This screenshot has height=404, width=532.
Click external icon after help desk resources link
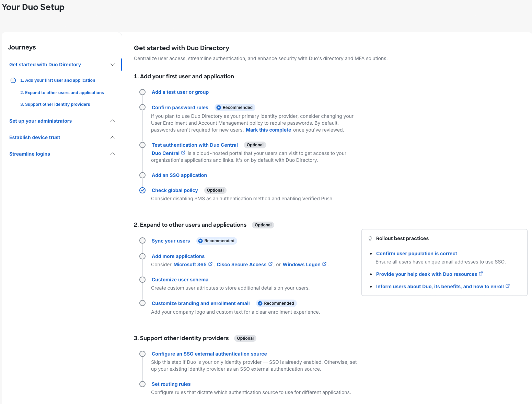pyautogui.click(x=481, y=274)
